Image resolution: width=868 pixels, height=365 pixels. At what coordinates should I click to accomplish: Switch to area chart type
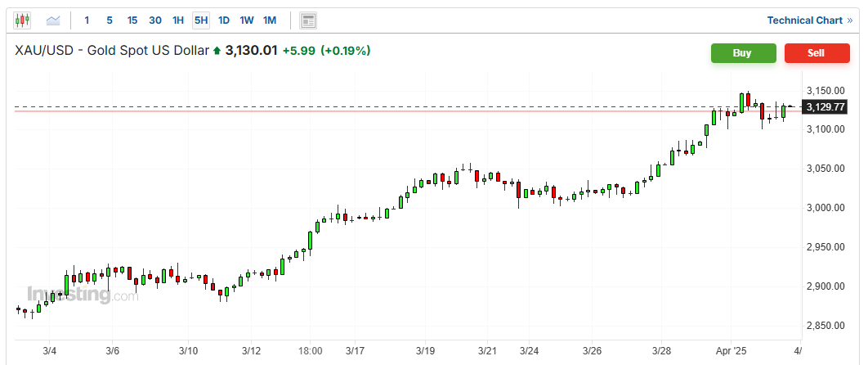click(53, 20)
